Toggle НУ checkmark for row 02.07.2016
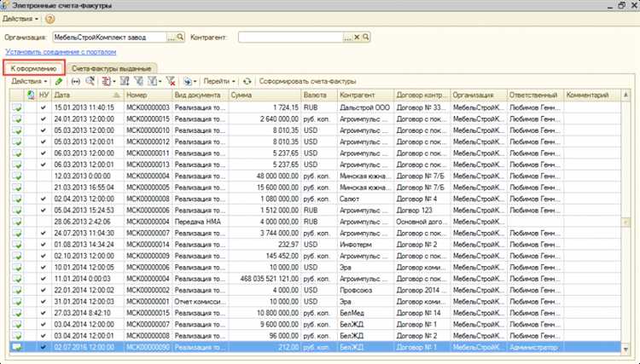The height and width of the screenshot is (364, 640). pos(44,348)
